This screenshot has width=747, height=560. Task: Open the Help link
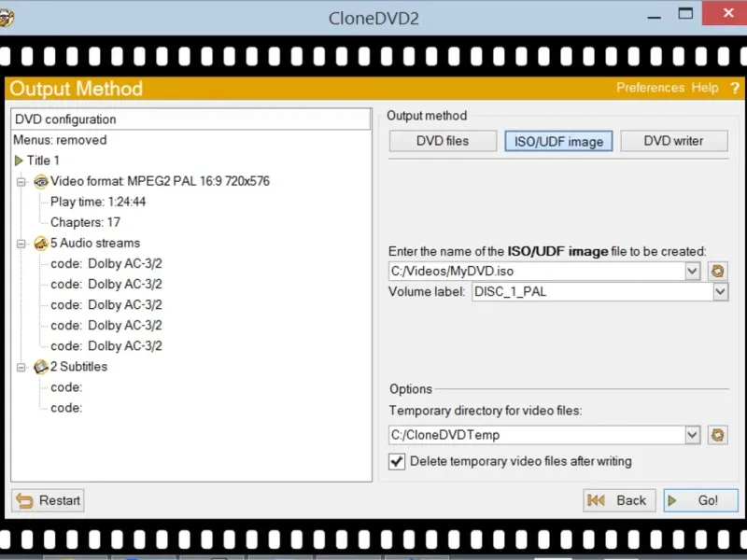[x=705, y=88]
